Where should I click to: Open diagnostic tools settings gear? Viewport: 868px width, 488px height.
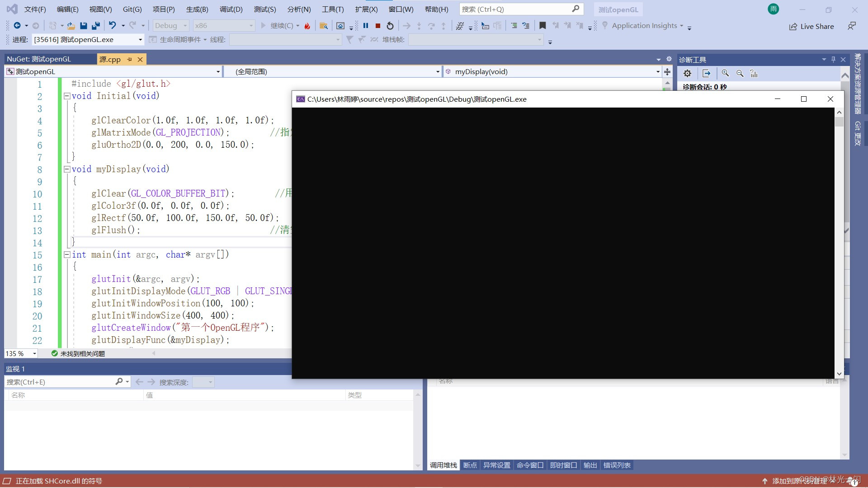(687, 73)
